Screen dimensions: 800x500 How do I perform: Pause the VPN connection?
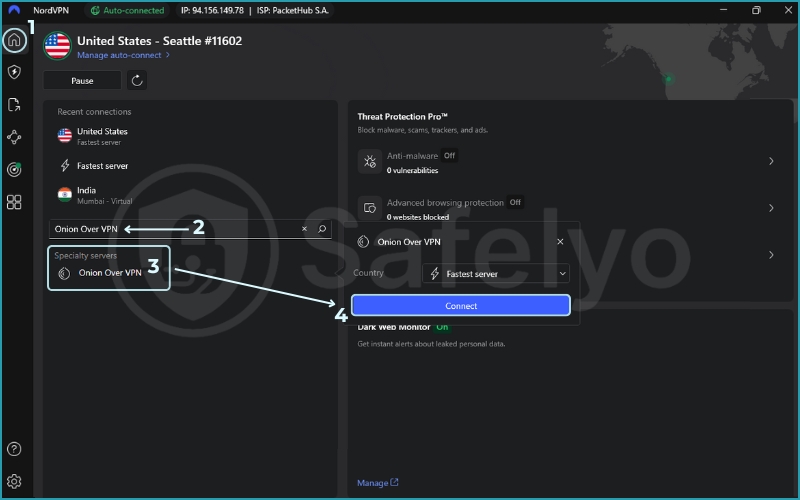[82, 81]
